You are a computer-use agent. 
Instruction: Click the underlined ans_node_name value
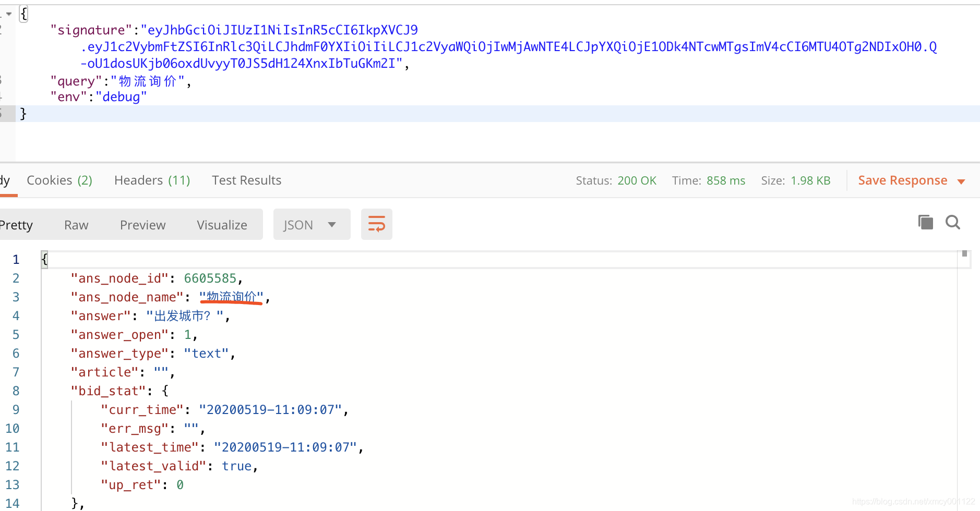click(231, 297)
